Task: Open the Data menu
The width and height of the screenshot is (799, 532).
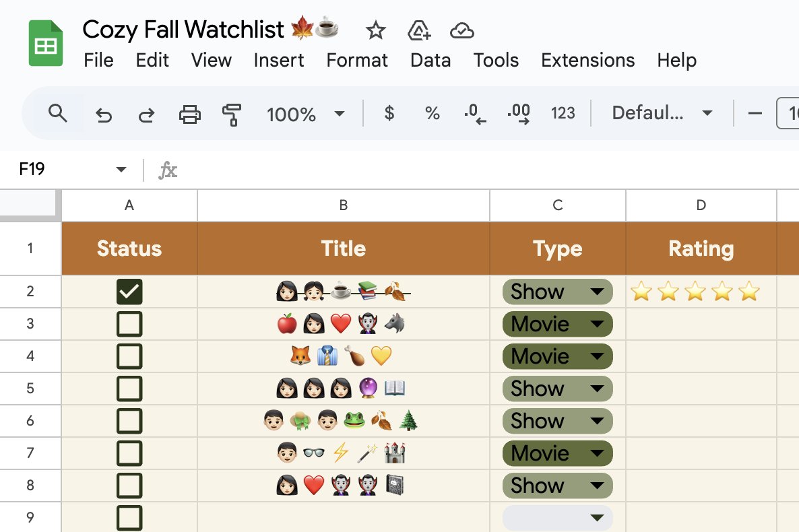Action: [430, 60]
